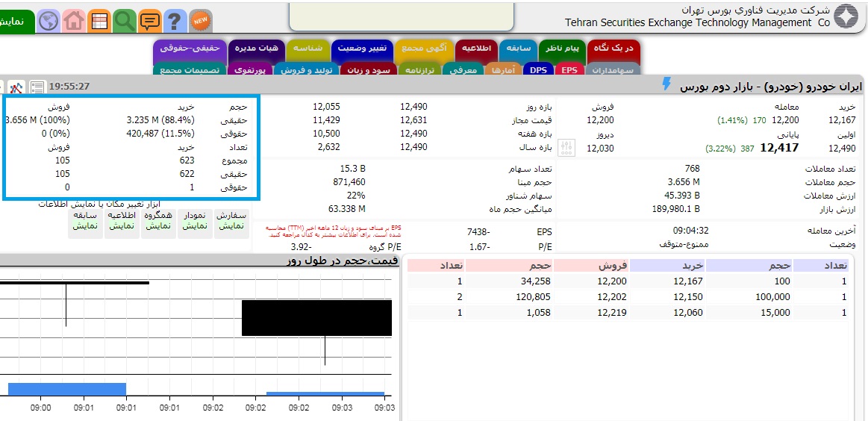The height and width of the screenshot is (421, 868).
Task: Click the empty beige message box at top
Action: coord(403,16)
